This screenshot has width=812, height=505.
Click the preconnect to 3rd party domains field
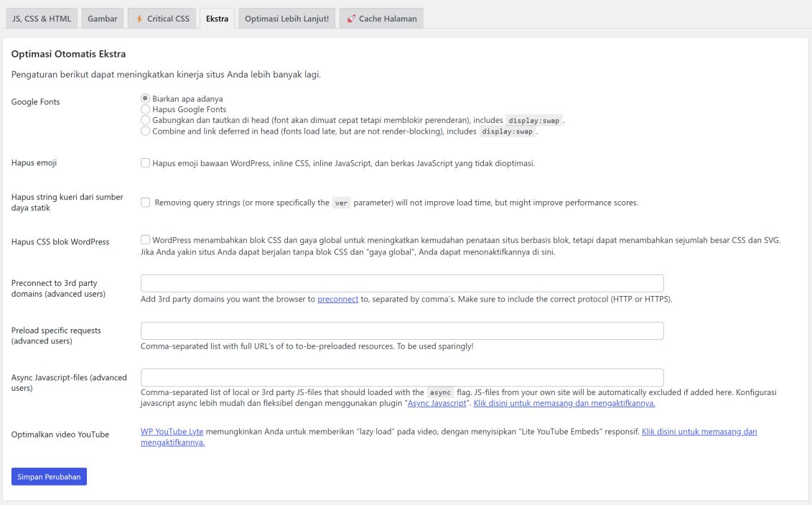(x=402, y=282)
